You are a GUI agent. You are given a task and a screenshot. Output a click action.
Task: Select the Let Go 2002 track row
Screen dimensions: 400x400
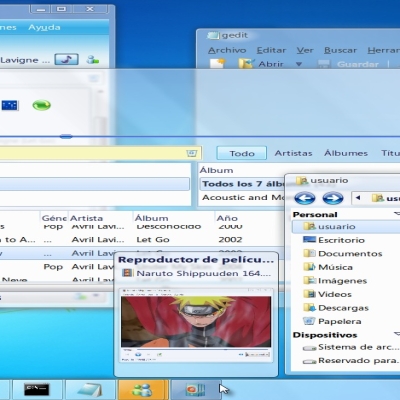point(140,240)
